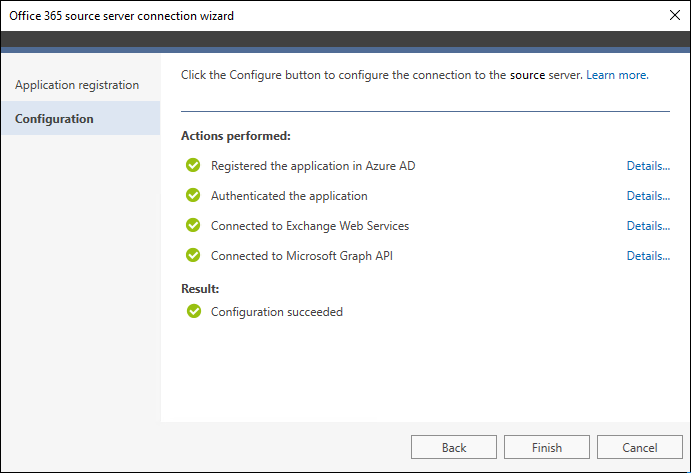Click the Configuration succeeded result text
The height and width of the screenshot is (473, 691).
(277, 312)
